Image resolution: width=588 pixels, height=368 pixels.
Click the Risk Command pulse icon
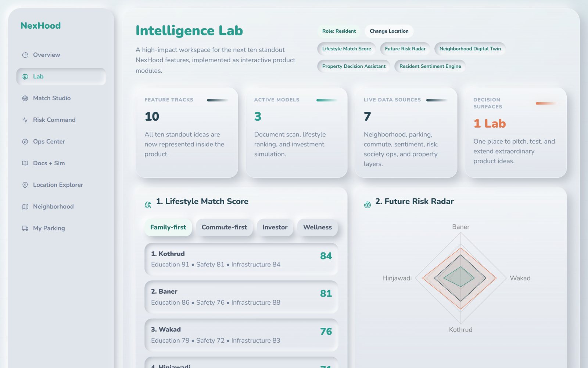25,120
